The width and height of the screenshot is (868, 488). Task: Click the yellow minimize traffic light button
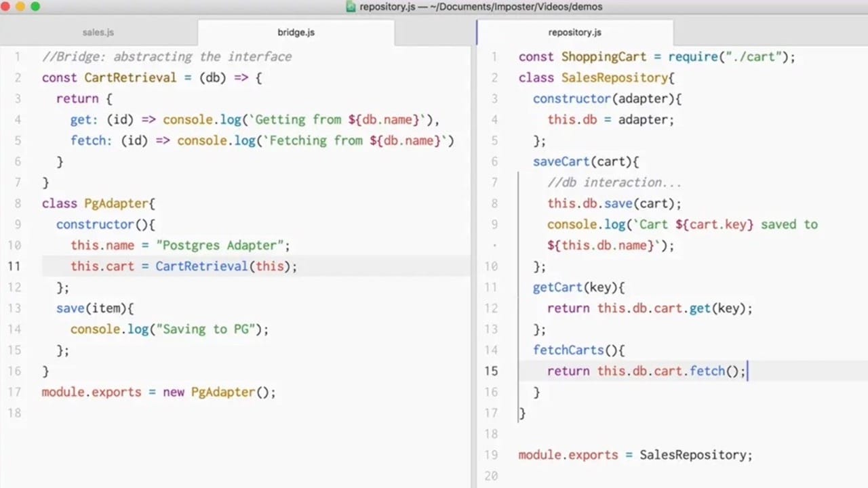[20, 6]
